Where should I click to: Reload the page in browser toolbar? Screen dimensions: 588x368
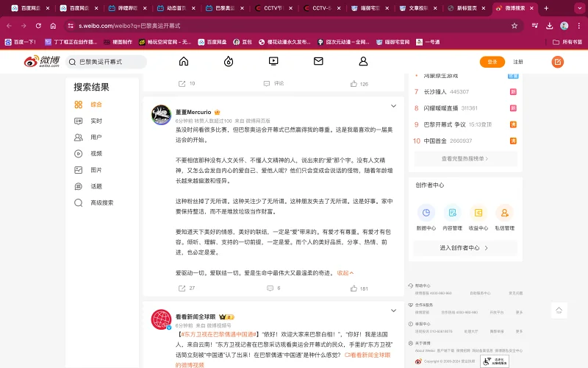[38, 26]
